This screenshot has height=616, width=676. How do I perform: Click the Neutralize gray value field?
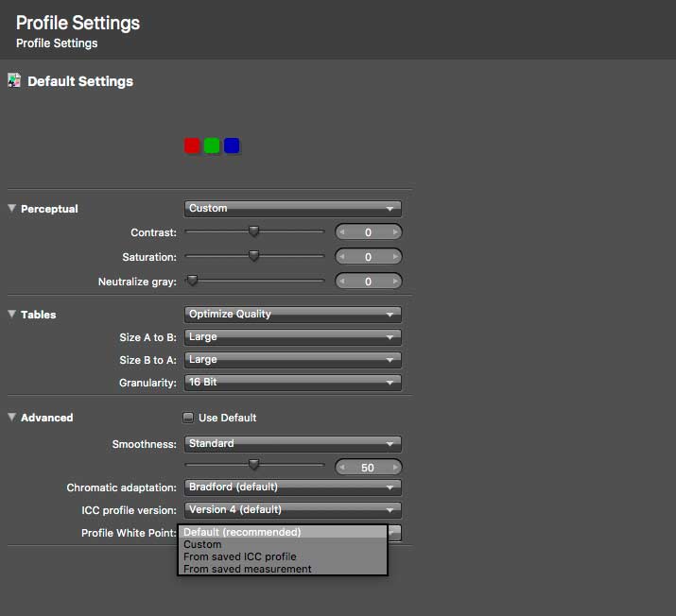368,282
